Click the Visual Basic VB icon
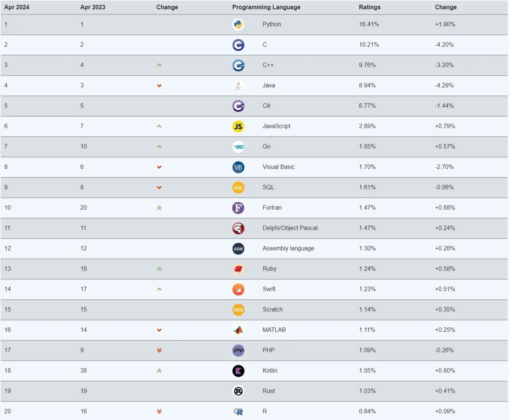The height and width of the screenshot is (420, 509). click(x=238, y=167)
